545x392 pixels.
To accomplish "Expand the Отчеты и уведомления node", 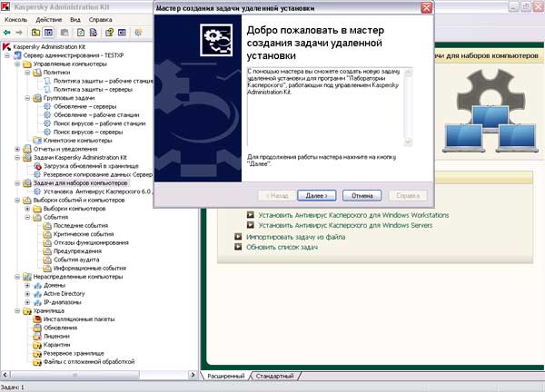I will click(17, 149).
